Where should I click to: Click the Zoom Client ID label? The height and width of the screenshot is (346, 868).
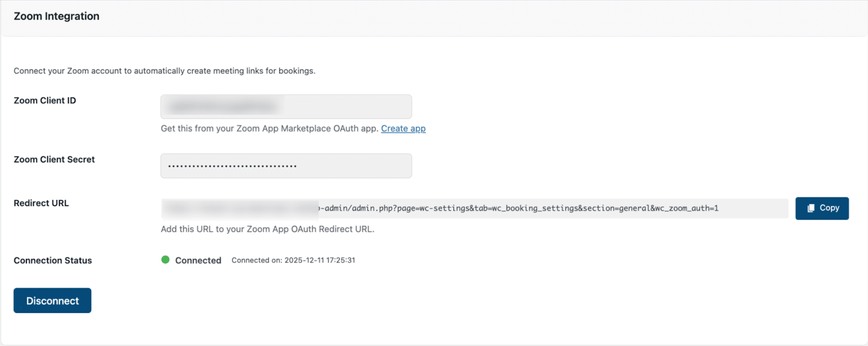tap(45, 100)
